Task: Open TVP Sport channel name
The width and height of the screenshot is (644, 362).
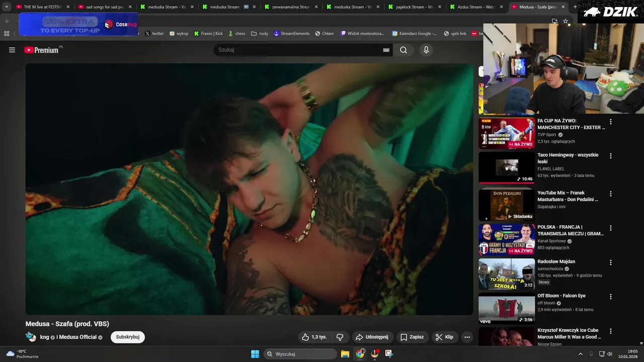Action: [547, 135]
